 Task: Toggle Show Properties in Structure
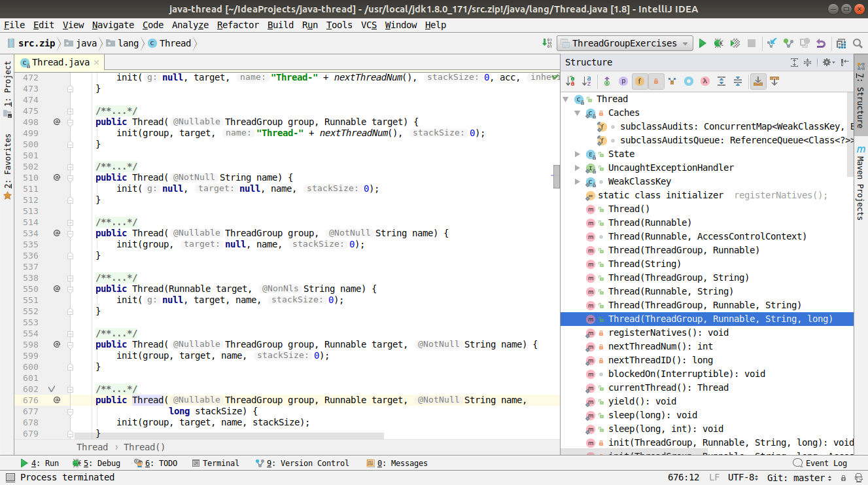pyautogui.click(x=623, y=81)
